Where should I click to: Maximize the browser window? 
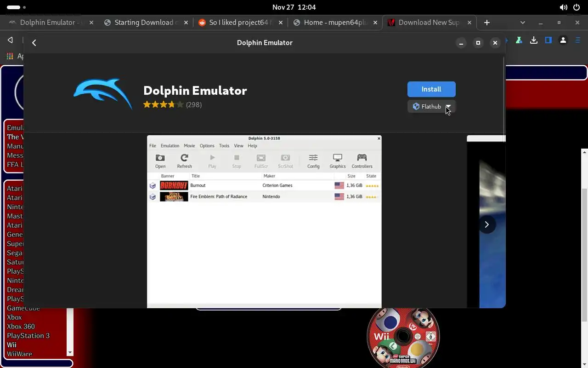(559, 23)
